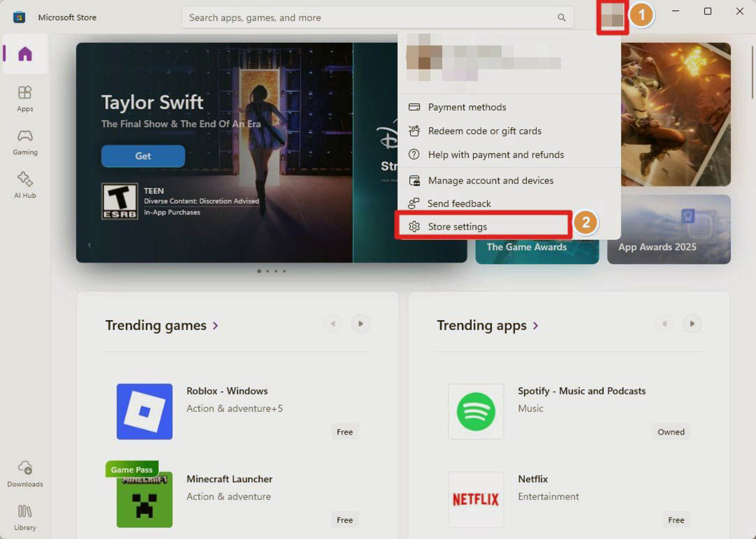756x539 pixels.
Task: Click Send feedback option
Action: pyautogui.click(x=459, y=203)
